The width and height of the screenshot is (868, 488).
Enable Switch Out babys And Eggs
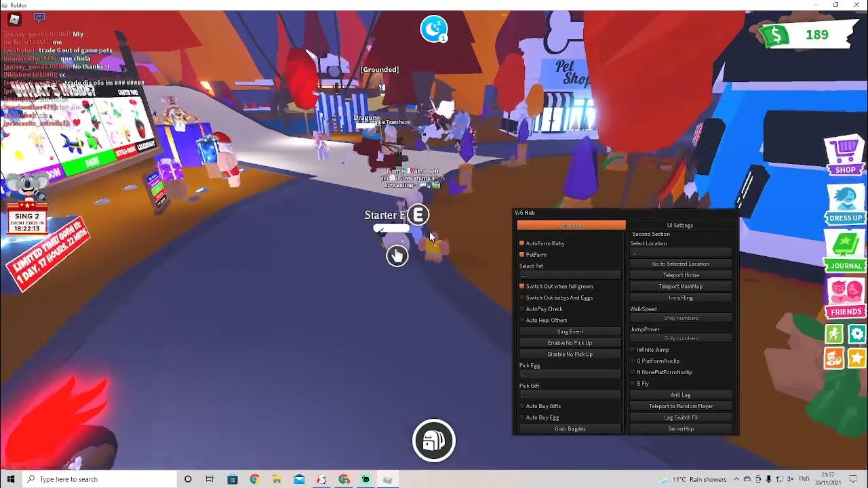[x=521, y=298]
